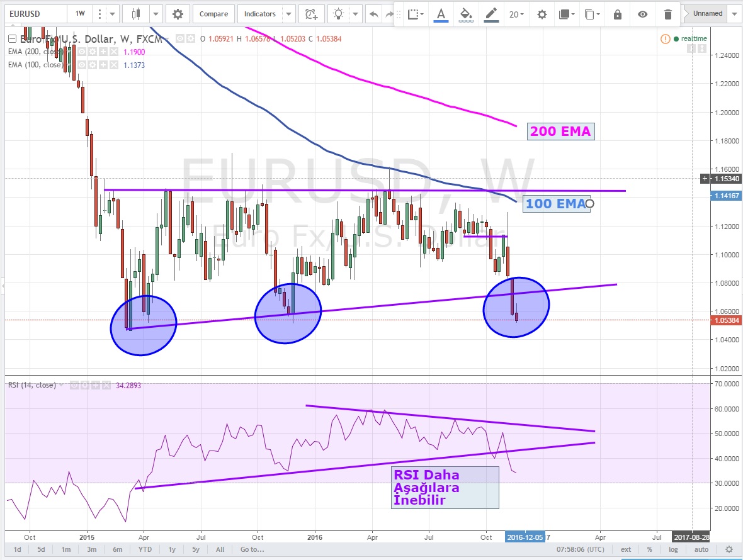Open background fill color bucket
The width and height of the screenshot is (743, 560).
pos(467,14)
